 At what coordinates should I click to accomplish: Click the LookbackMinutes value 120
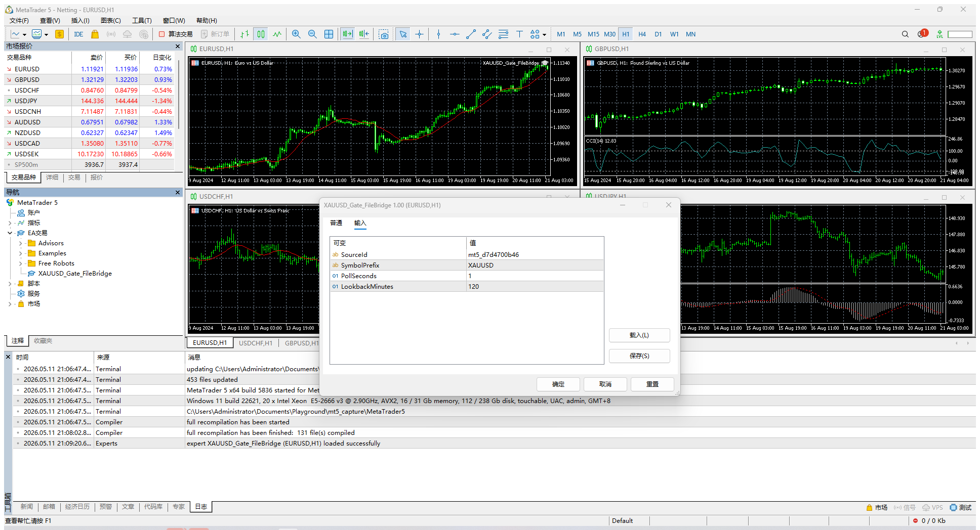pyautogui.click(x=535, y=287)
